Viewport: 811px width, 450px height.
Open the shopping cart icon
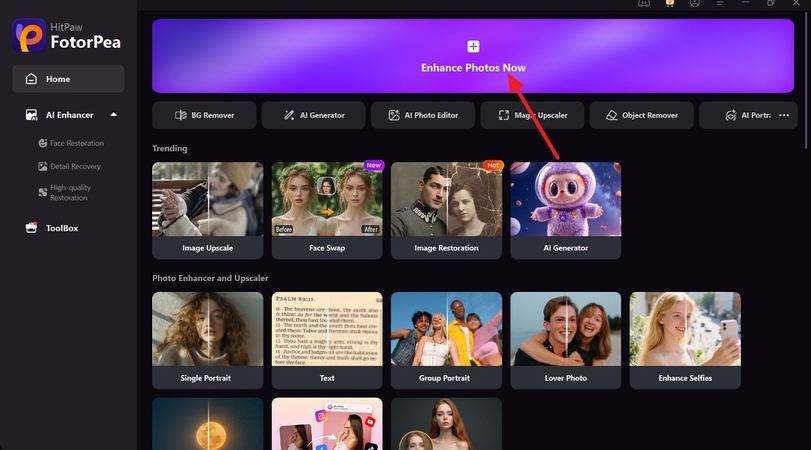click(670, 3)
